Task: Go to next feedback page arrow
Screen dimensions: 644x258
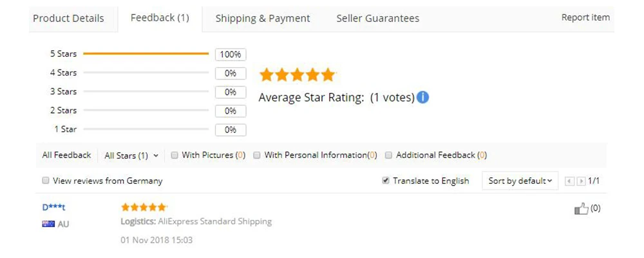Action: coord(581,181)
